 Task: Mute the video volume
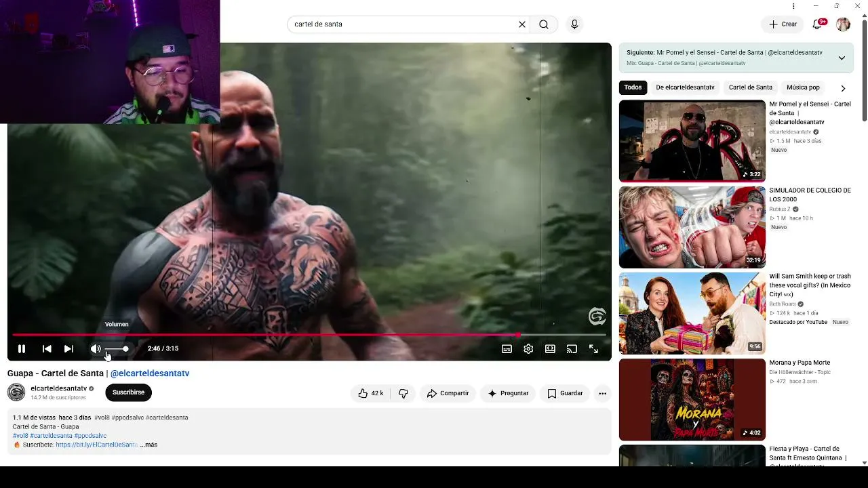tap(96, 349)
